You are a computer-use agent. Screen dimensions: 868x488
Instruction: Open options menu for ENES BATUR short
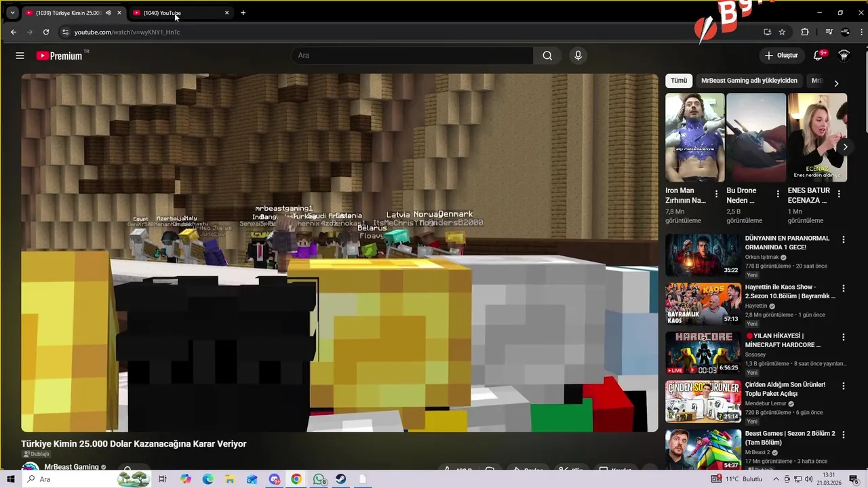coord(839,194)
